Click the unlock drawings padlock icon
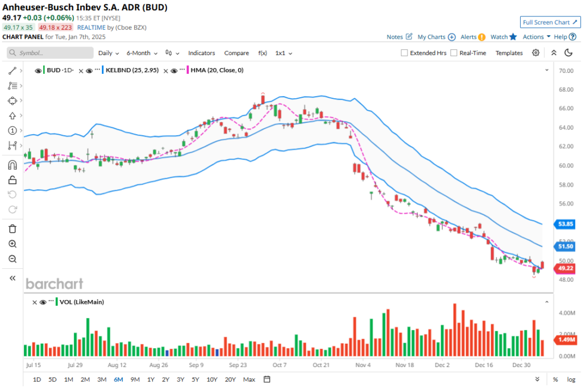Viewport: 582px width, 392px height. click(x=12, y=181)
